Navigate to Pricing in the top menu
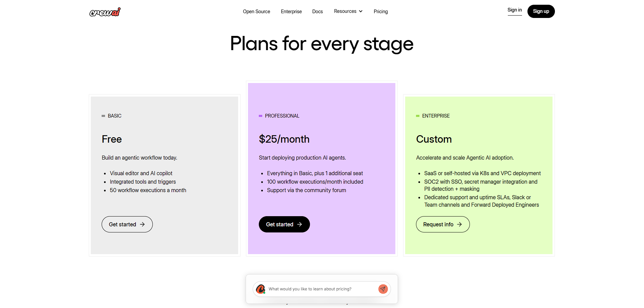The height and width of the screenshot is (308, 644). pyautogui.click(x=381, y=12)
